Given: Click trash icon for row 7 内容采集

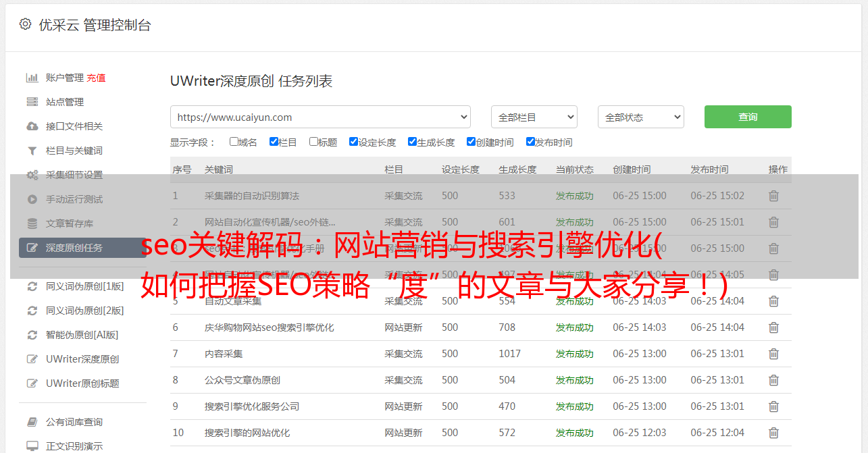Looking at the screenshot, I should (x=773, y=354).
